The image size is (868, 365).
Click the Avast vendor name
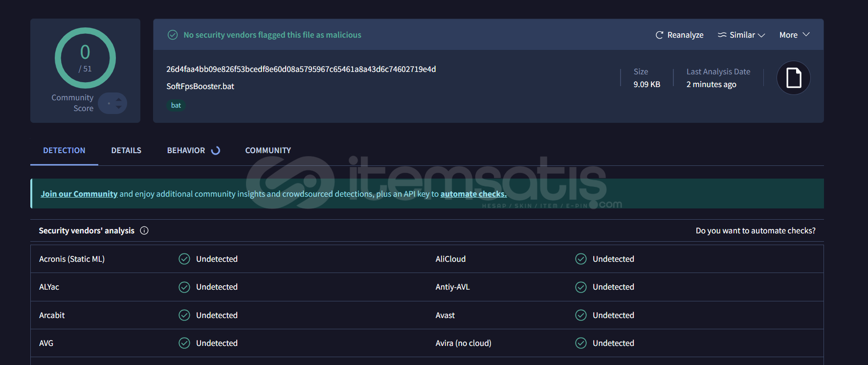tap(445, 315)
